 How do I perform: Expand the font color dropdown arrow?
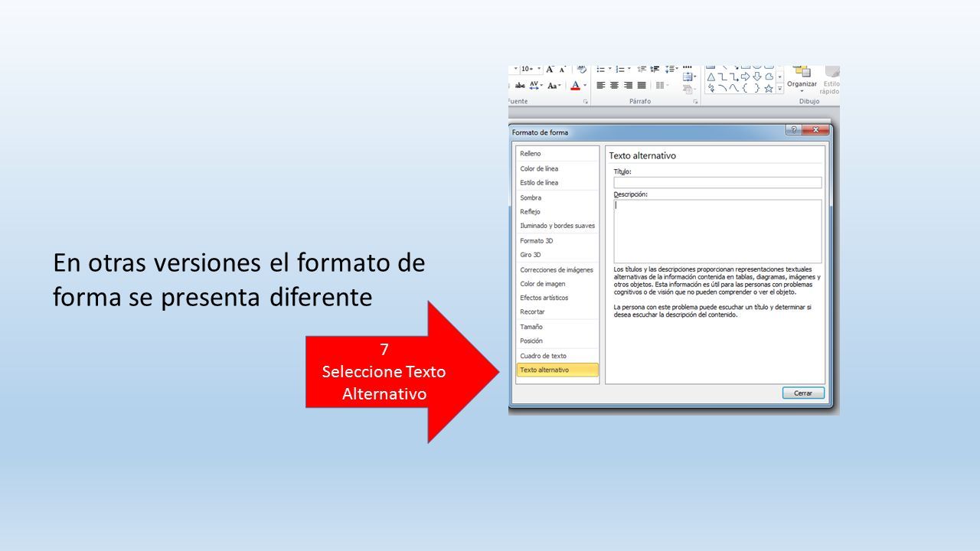585,86
